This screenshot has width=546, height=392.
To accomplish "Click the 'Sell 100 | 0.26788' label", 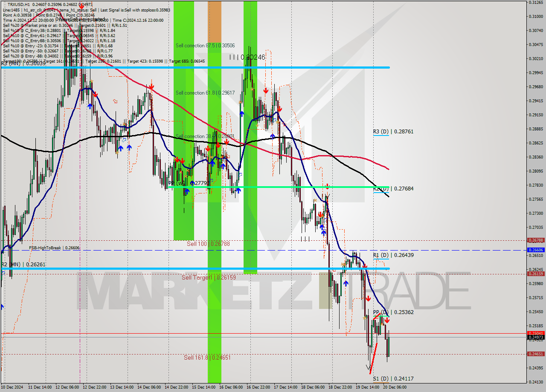I will point(208,244).
